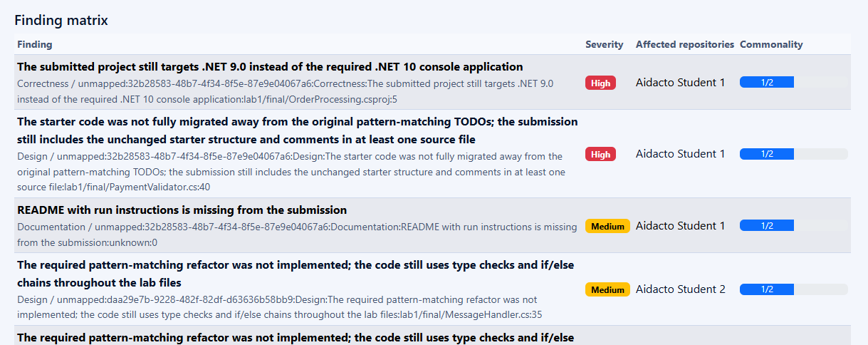Click the 1/2 commonality bar for .NET 9.0 finding
868x345 pixels.
(793, 83)
